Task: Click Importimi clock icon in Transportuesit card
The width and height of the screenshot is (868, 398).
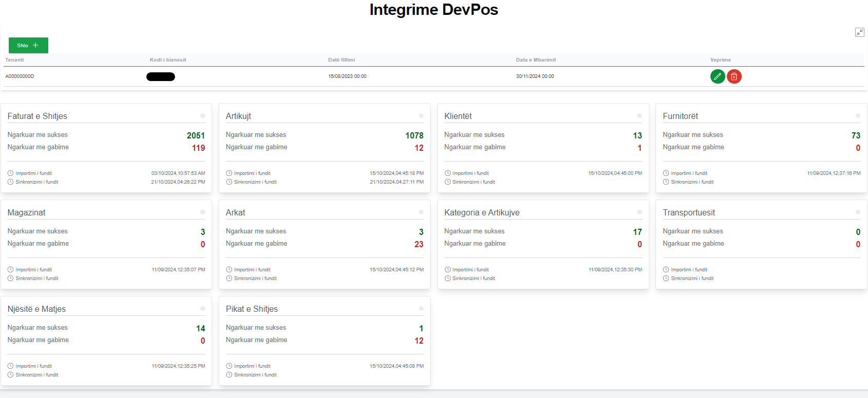Action: pyautogui.click(x=666, y=270)
